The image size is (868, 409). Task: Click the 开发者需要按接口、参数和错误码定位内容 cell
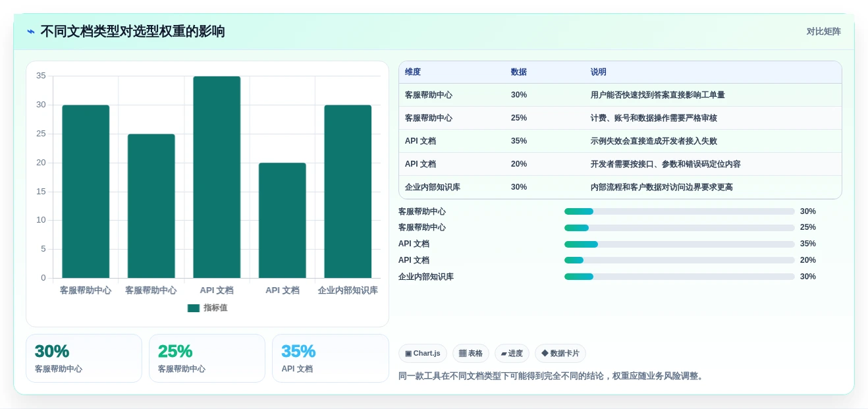point(666,164)
